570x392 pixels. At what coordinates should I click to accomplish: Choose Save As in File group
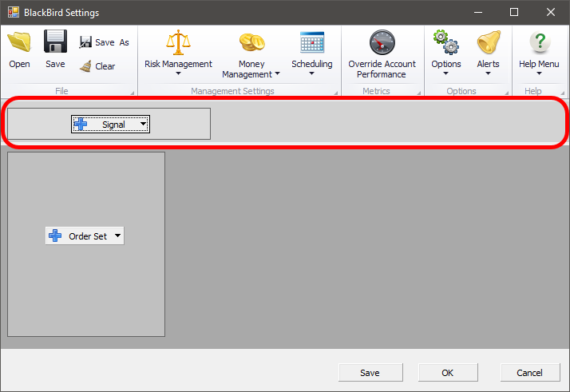(105, 42)
